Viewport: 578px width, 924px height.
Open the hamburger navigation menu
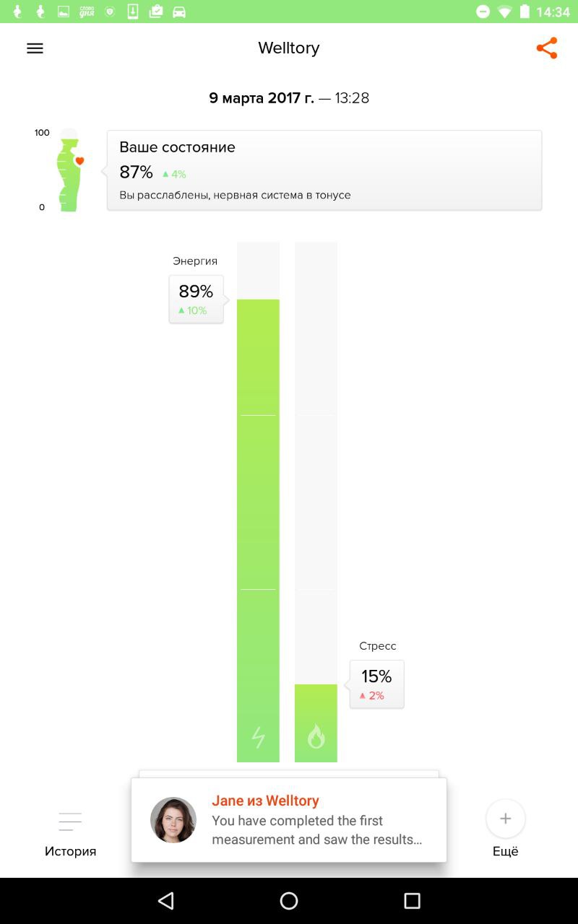(x=35, y=48)
